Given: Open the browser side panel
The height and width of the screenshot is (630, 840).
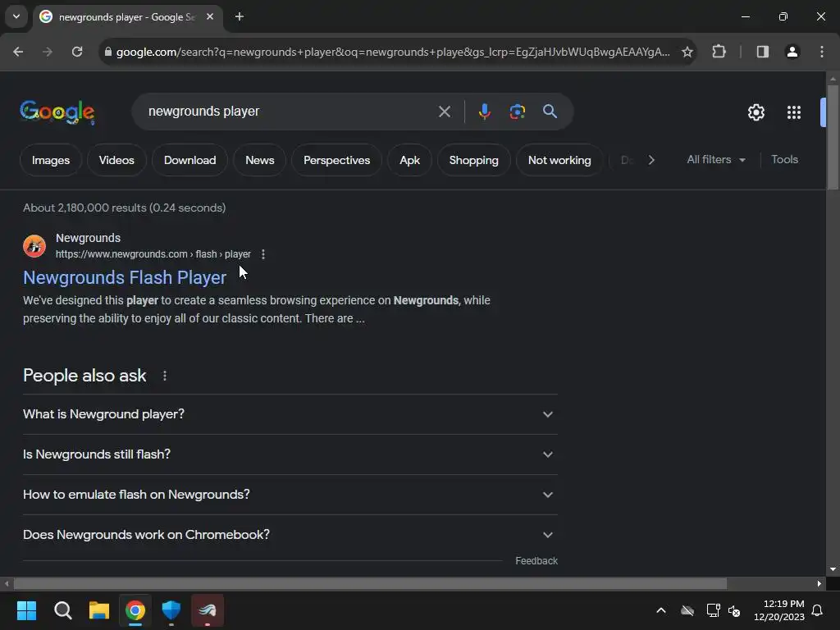Looking at the screenshot, I should click(762, 52).
